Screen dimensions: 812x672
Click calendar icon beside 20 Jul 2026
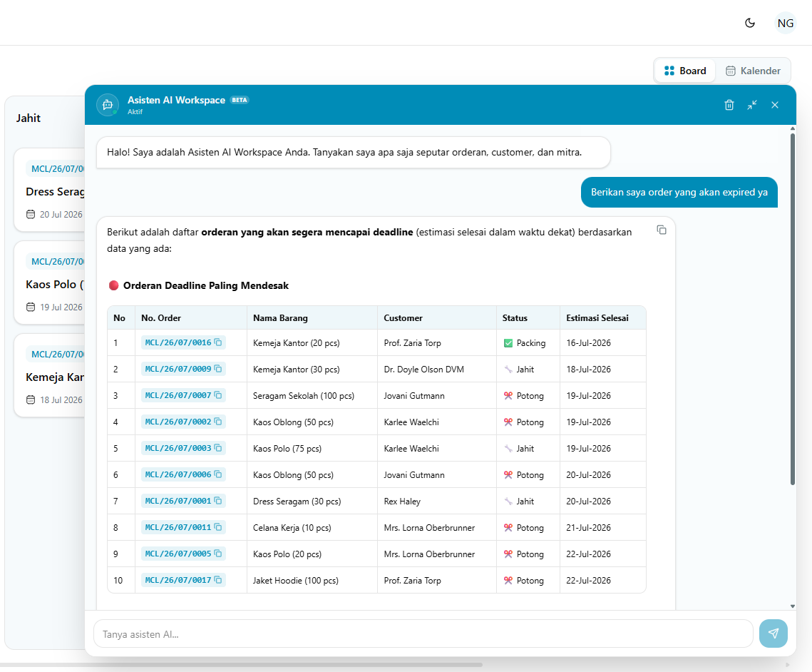[31, 215]
